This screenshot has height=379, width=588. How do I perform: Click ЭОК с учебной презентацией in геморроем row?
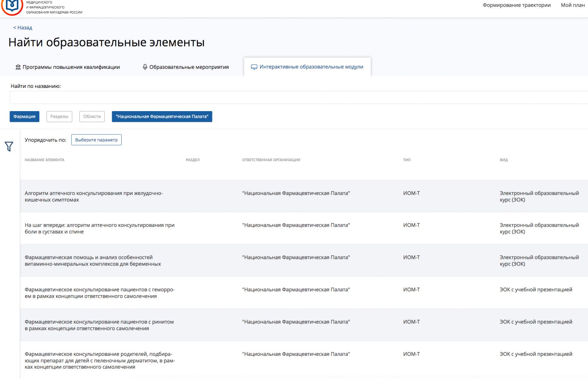click(536, 290)
